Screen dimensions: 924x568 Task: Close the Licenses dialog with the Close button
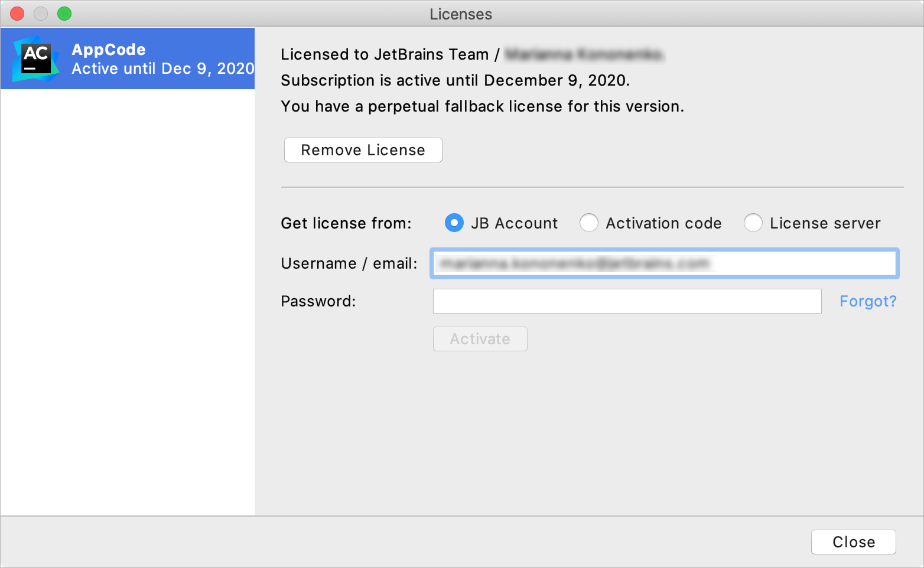pyautogui.click(x=854, y=542)
